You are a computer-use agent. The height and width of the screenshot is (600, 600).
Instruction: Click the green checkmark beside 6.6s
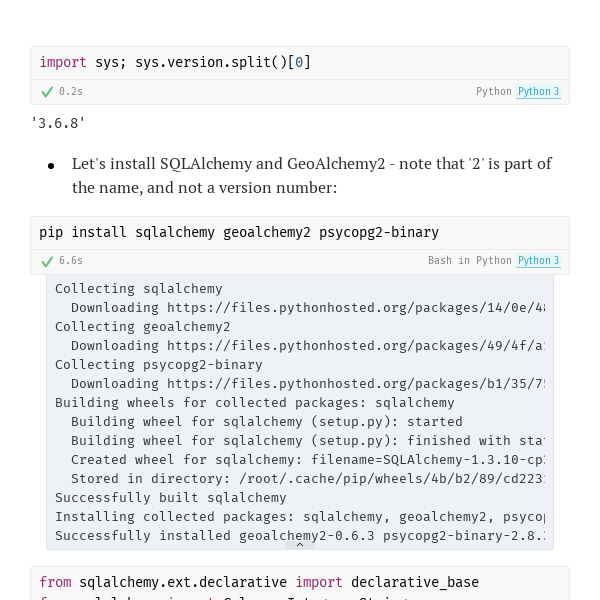click(47, 261)
